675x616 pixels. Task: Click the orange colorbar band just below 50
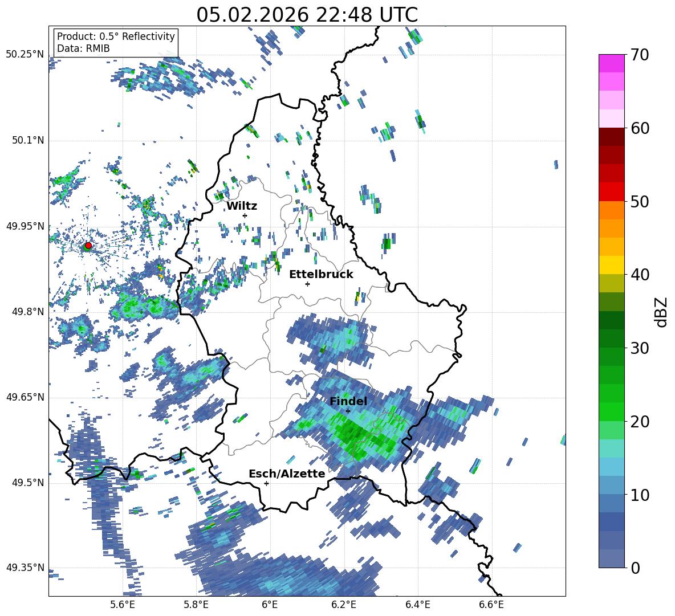(611, 210)
